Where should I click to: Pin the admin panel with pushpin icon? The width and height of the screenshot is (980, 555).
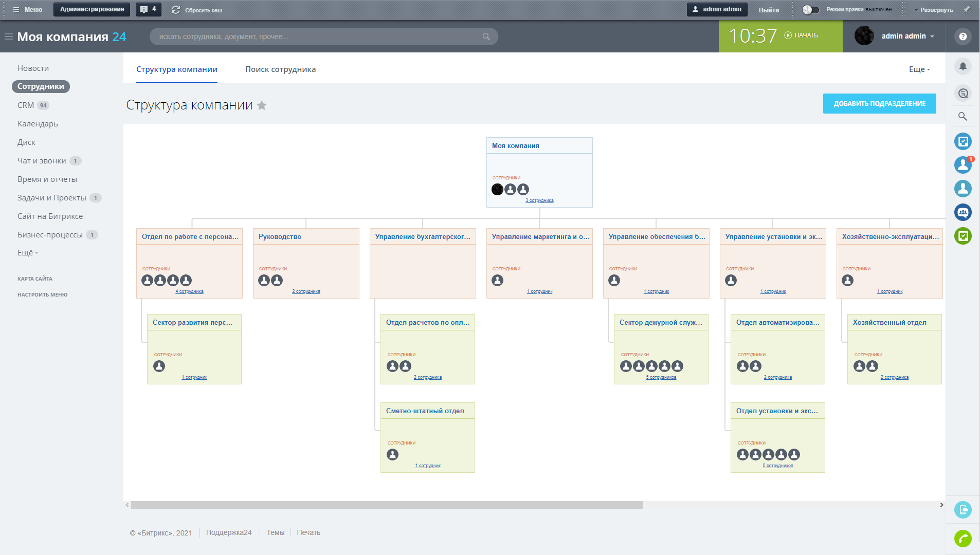pyautogui.click(x=967, y=9)
